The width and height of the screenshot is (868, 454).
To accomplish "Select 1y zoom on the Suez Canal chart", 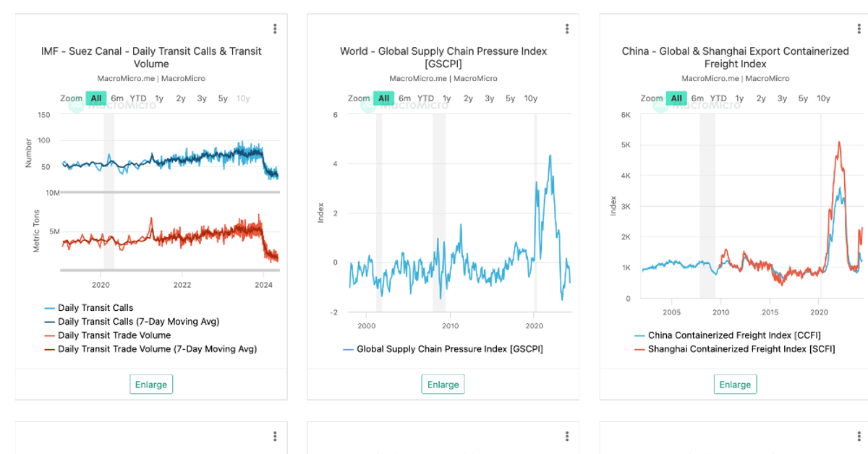I will point(159,98).
